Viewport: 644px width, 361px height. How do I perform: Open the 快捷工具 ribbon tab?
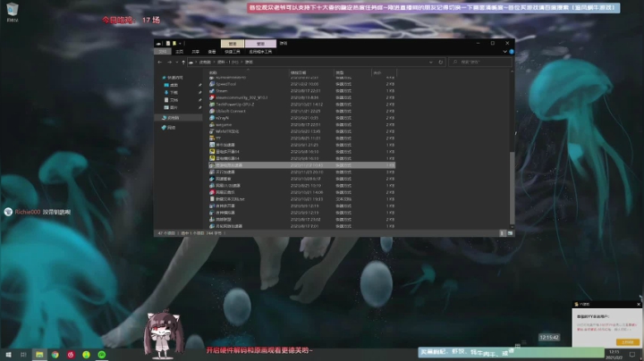point(233,52)
